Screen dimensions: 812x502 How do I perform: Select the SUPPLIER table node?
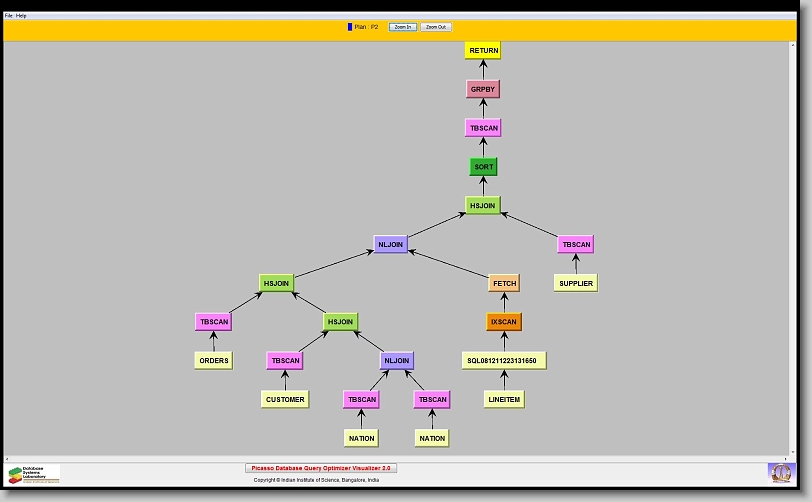point(576,283)
